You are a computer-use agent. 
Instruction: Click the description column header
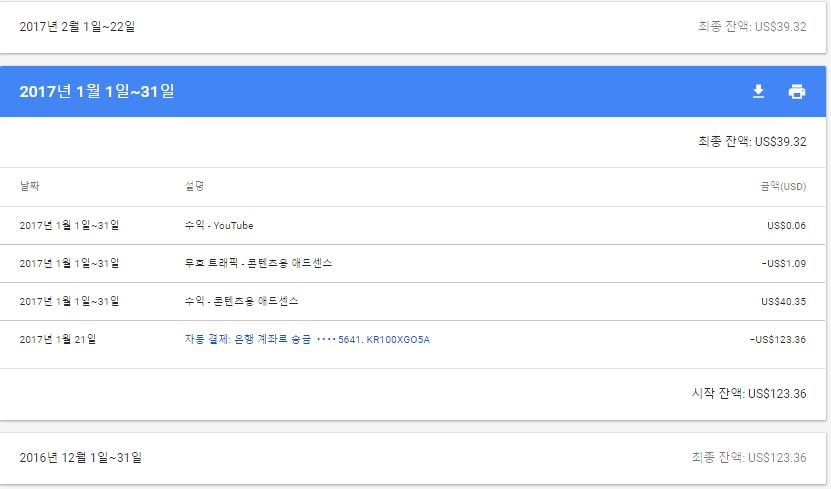(194, 186)
